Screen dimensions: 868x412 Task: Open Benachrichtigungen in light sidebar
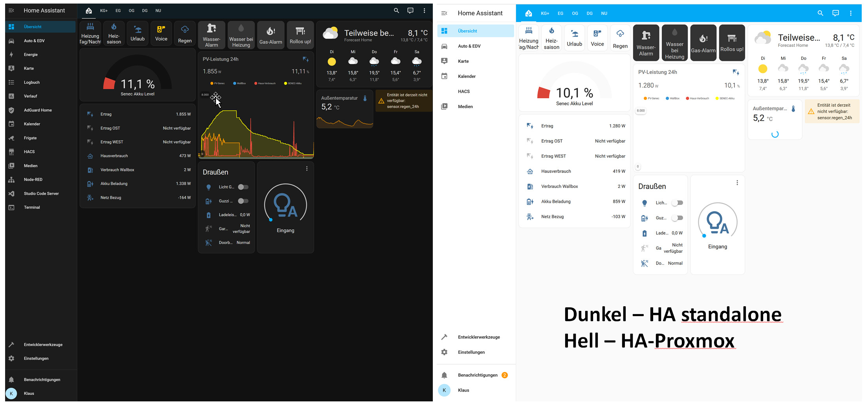tap(476, 375)
